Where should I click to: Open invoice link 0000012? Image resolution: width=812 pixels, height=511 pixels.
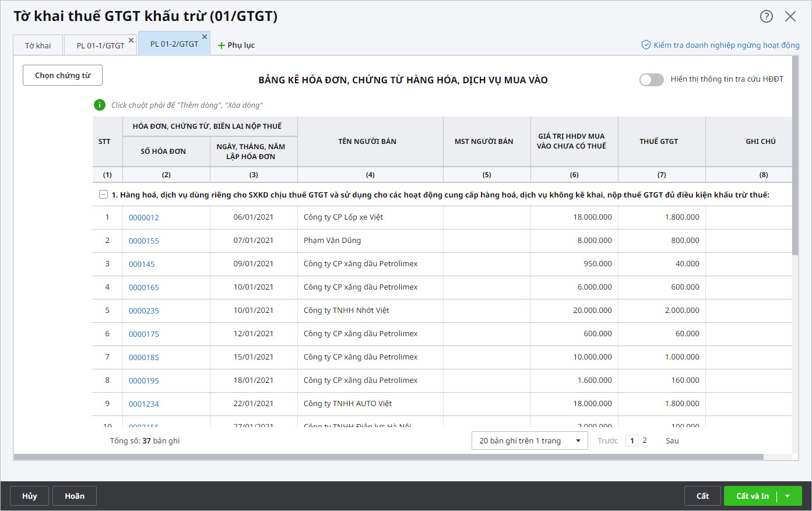coord(144,217)
